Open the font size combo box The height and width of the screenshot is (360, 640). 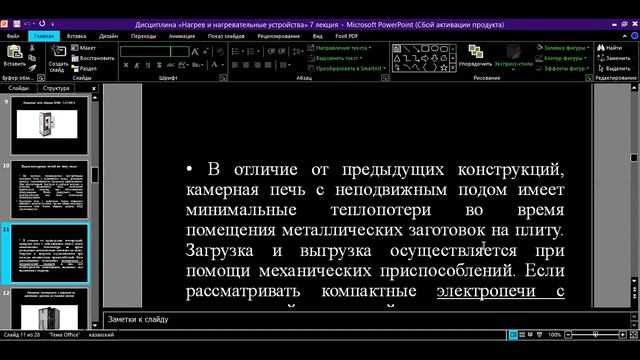(180, 51)
